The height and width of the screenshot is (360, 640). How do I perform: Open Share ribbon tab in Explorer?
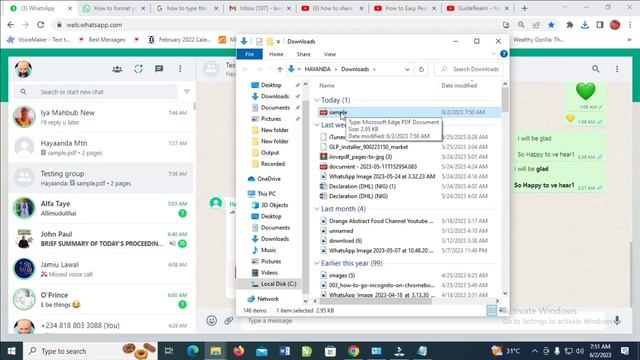coord(303,54)
